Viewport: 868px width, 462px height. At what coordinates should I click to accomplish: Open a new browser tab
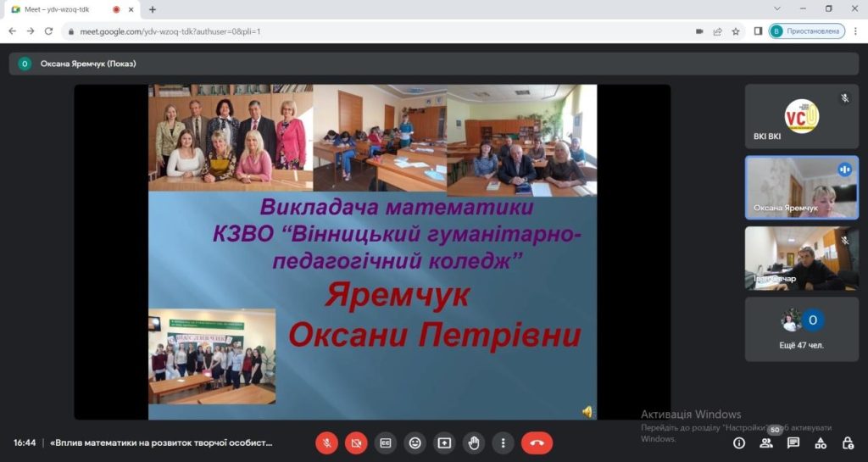(153, 9)
